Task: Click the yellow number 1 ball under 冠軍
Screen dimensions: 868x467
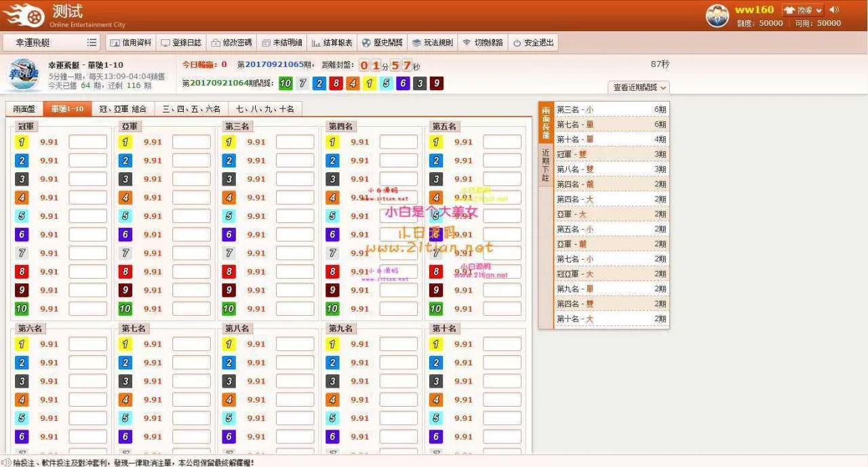Action: point(22,142)
